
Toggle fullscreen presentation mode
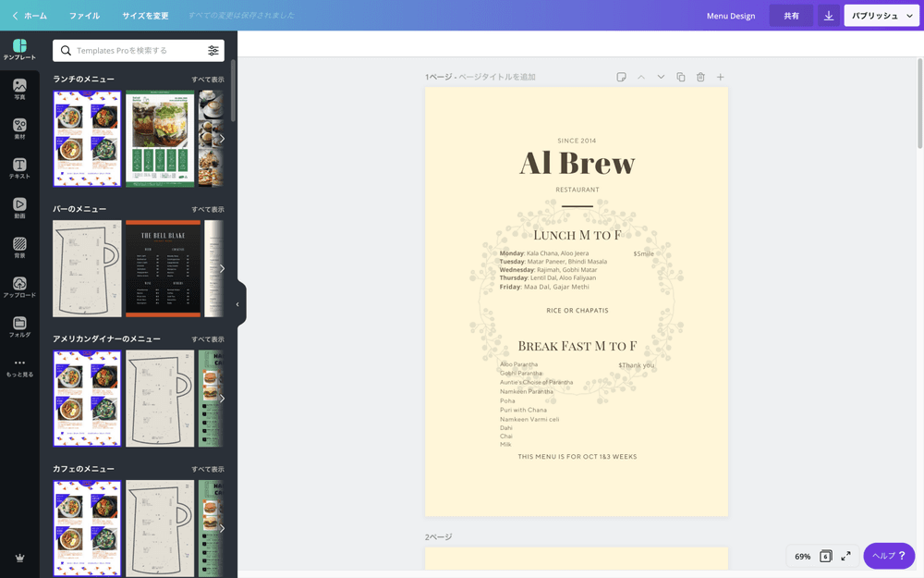click(x=845, y=556)
